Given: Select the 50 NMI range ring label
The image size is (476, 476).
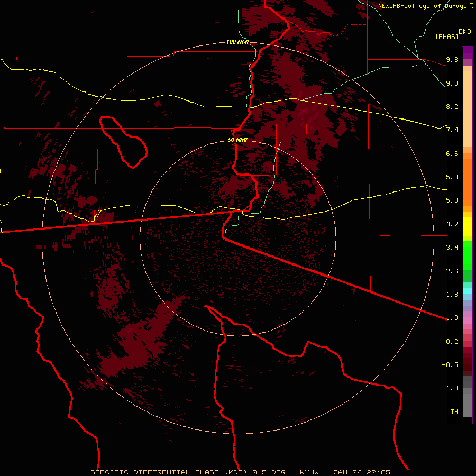Looking at the screenshot, I should 237,140.
